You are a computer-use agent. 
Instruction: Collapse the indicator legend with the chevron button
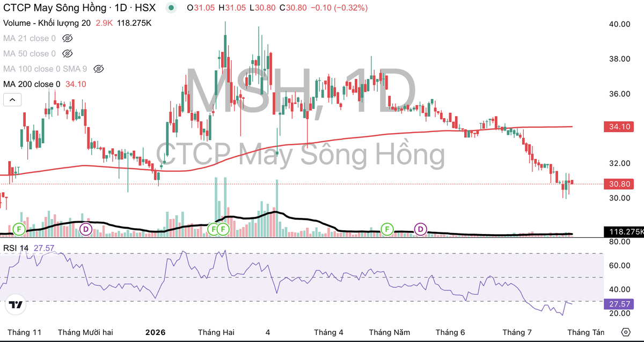12,99
